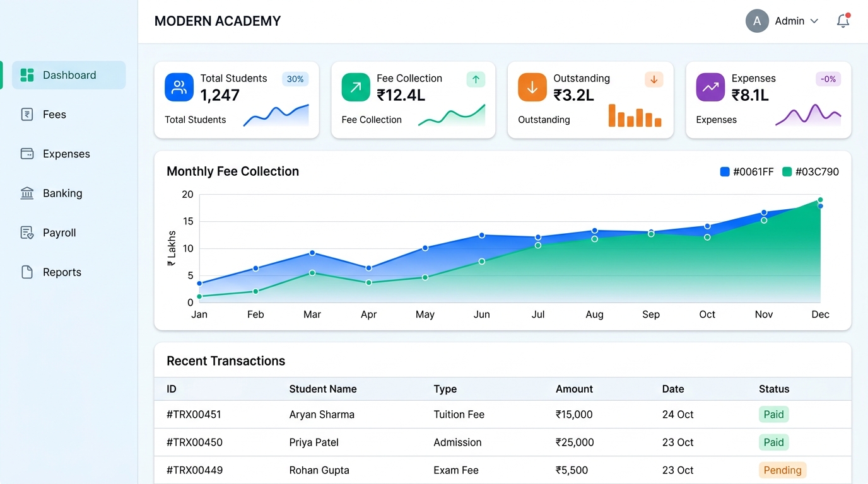
Task: Click the Dashboard grid icon in sidebar
Action: click(x=27, y=75)
